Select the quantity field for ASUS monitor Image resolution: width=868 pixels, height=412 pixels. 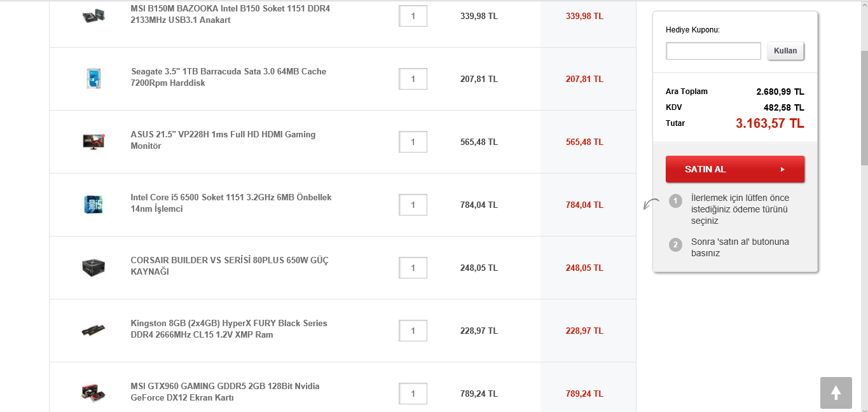pos(413,142)
